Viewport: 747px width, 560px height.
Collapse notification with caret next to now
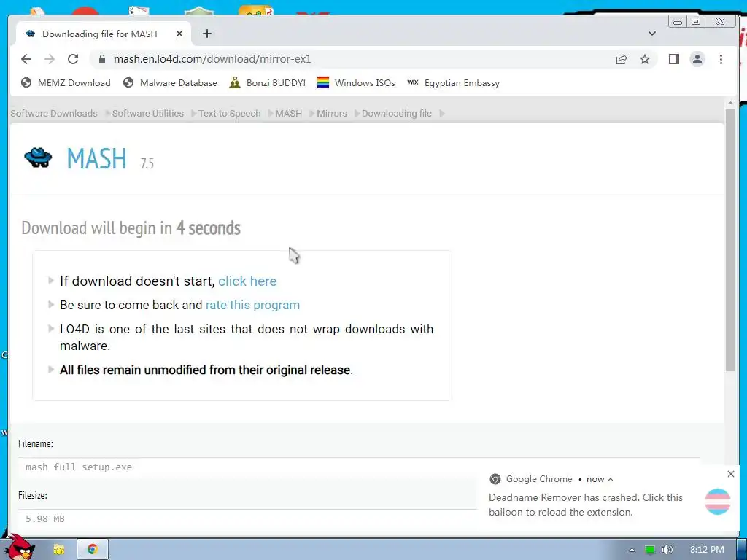point(611,480)
